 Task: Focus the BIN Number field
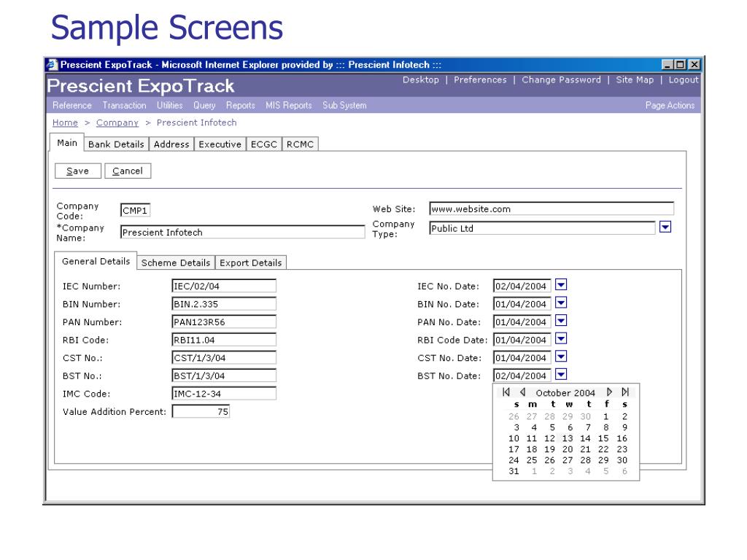[224, 304]
